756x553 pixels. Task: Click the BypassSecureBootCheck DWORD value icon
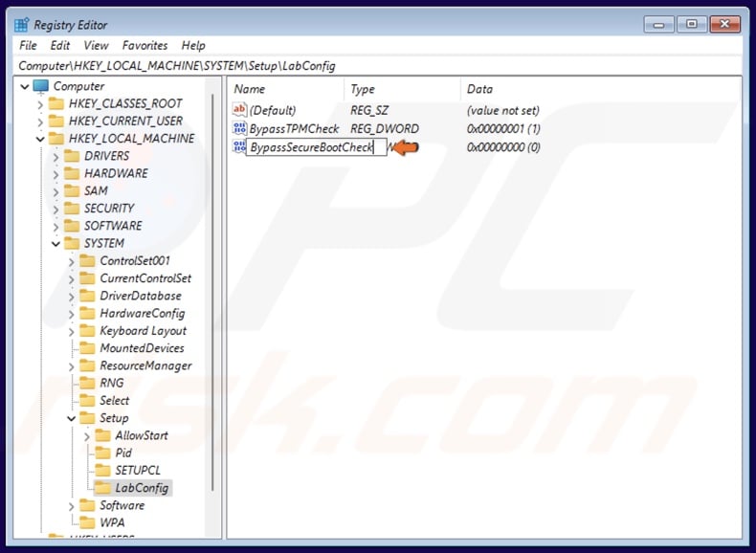(239, 146)
